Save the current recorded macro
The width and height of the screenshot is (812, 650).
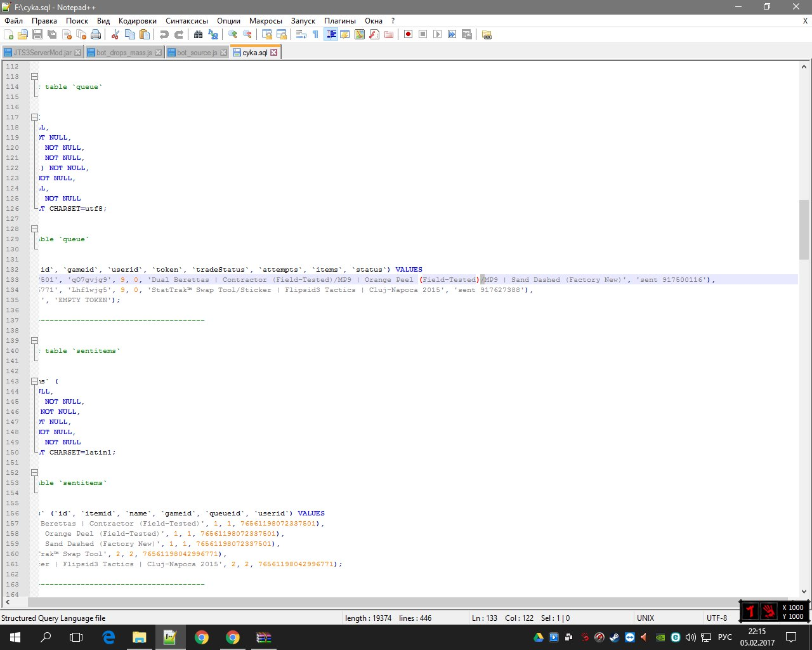[467, 34]
